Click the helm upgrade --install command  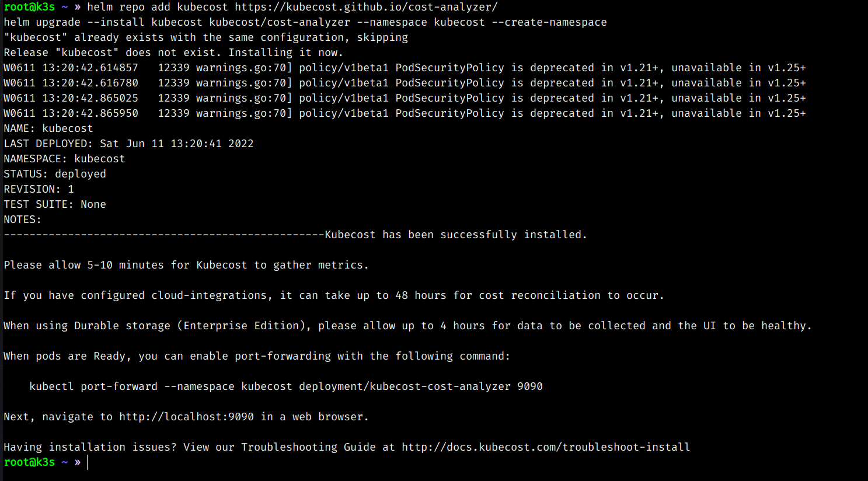coord(305,22)
